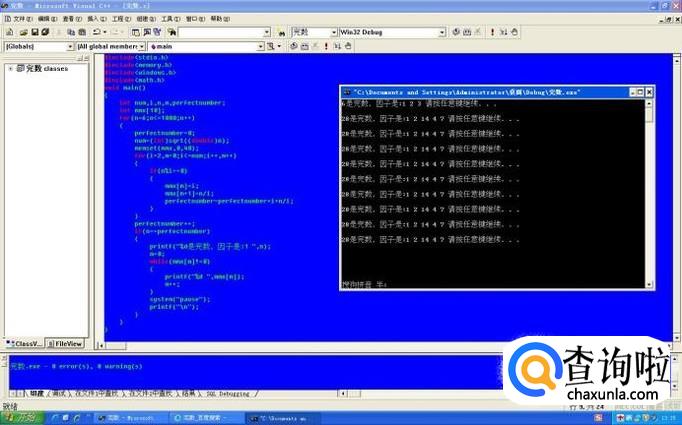Screen dimensions: 682x425
Task: Click inside the empty Find text box
Action: point(221,33)
